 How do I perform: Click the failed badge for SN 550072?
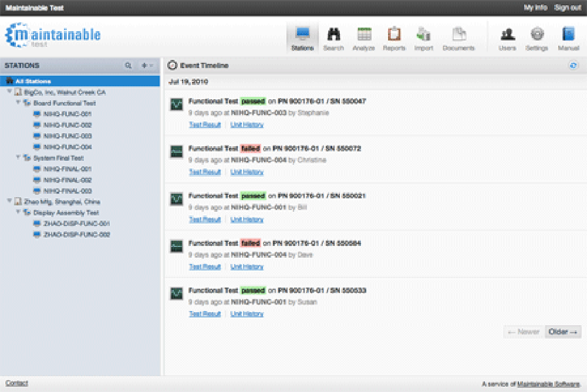tap(251, 148)
